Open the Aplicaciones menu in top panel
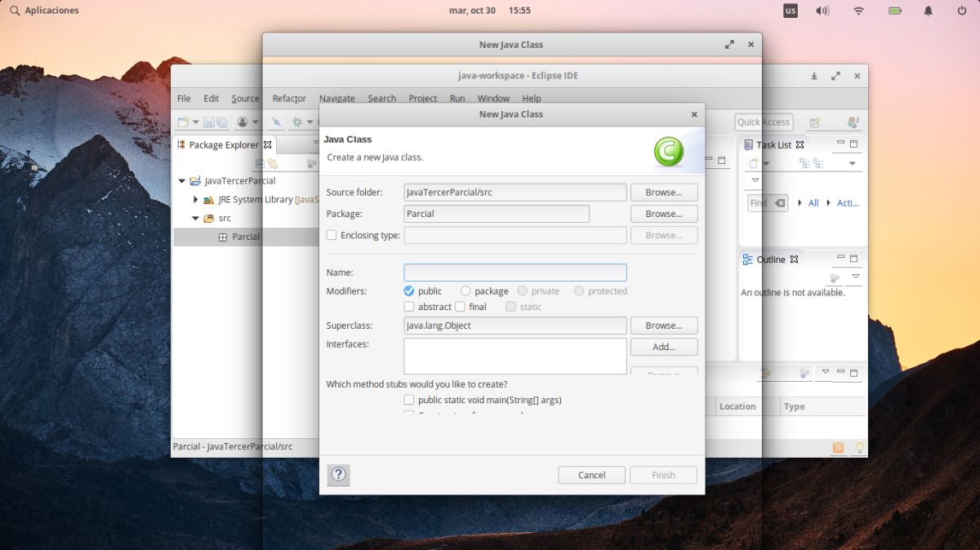Viewport: 980px width, 550px height. 44,11
